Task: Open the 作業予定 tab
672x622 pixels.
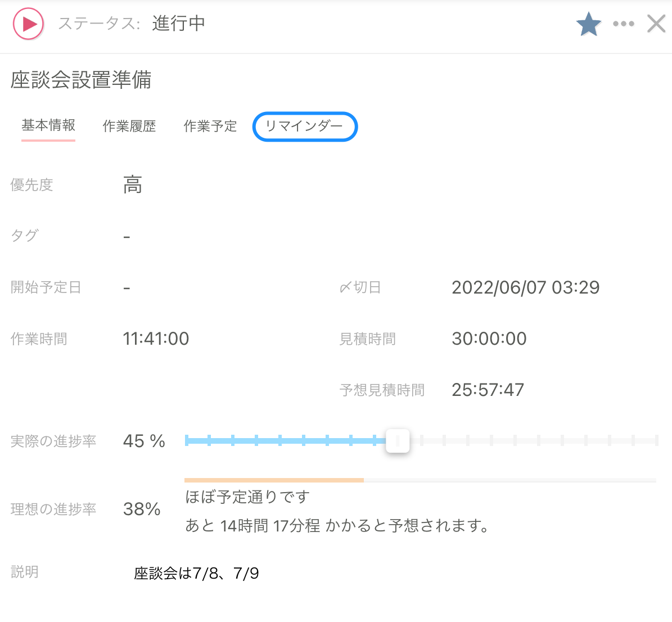Action: 210,127
